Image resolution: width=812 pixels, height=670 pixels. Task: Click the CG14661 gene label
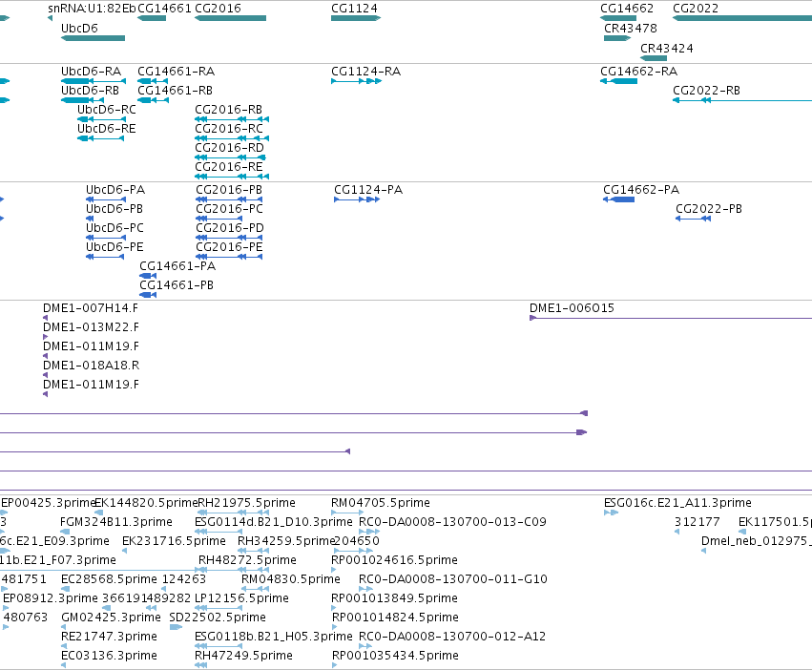164,9
